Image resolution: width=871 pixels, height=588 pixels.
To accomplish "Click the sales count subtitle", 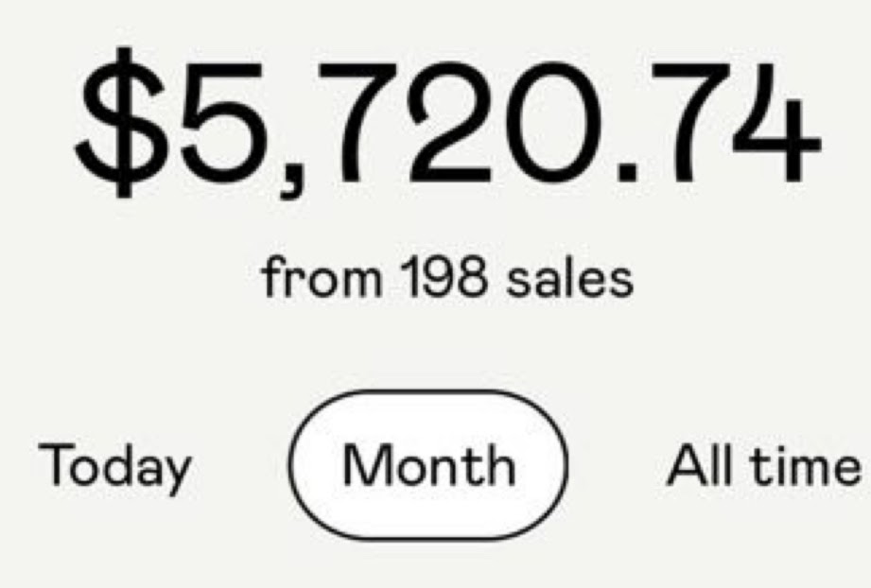I will [446, 279].
